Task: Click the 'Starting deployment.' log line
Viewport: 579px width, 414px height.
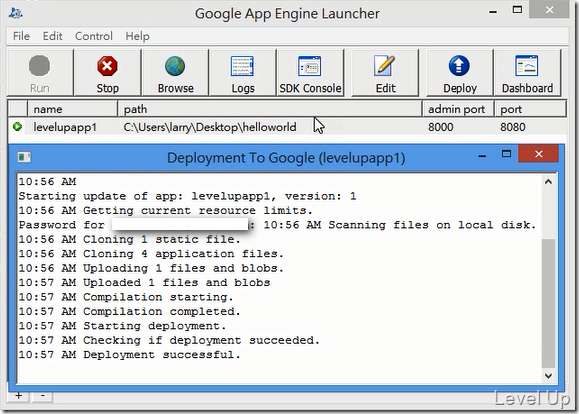Action: pyautogui.click(x=122, y=326)
